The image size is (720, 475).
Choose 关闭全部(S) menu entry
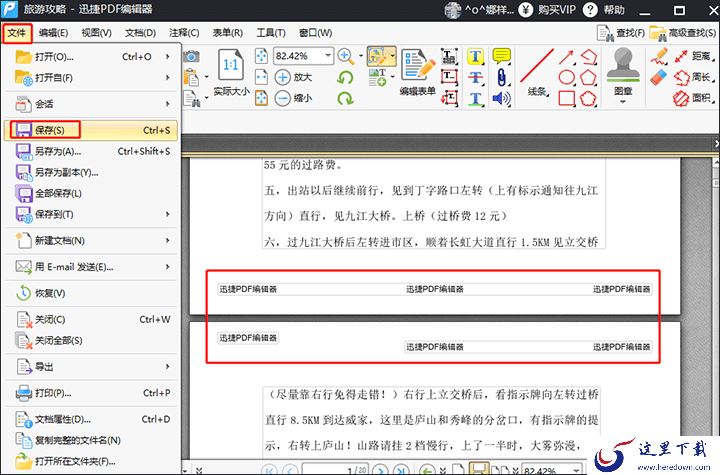[92, 340]
